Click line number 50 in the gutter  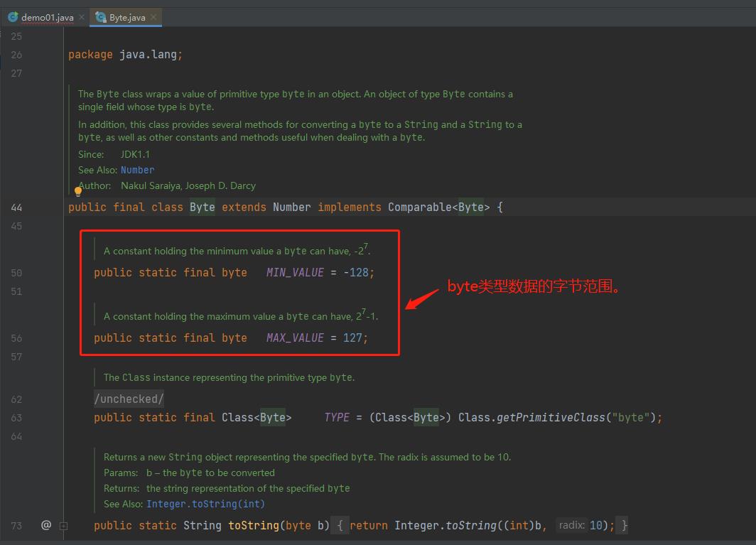pos(16,273)
